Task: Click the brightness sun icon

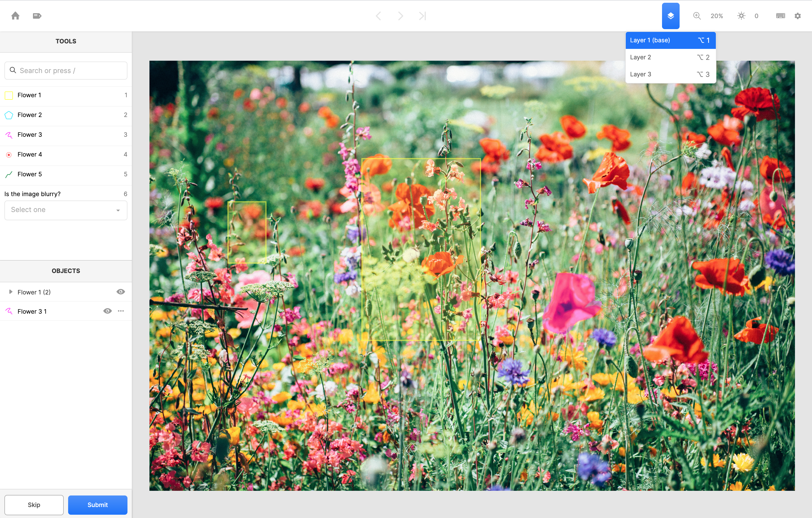Action: point(741,16)
